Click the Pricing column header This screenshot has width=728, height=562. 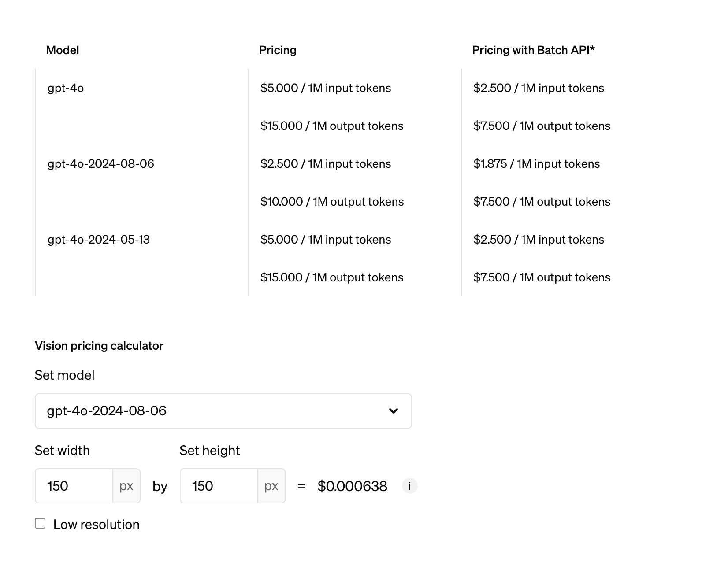[x=278, y=50]
